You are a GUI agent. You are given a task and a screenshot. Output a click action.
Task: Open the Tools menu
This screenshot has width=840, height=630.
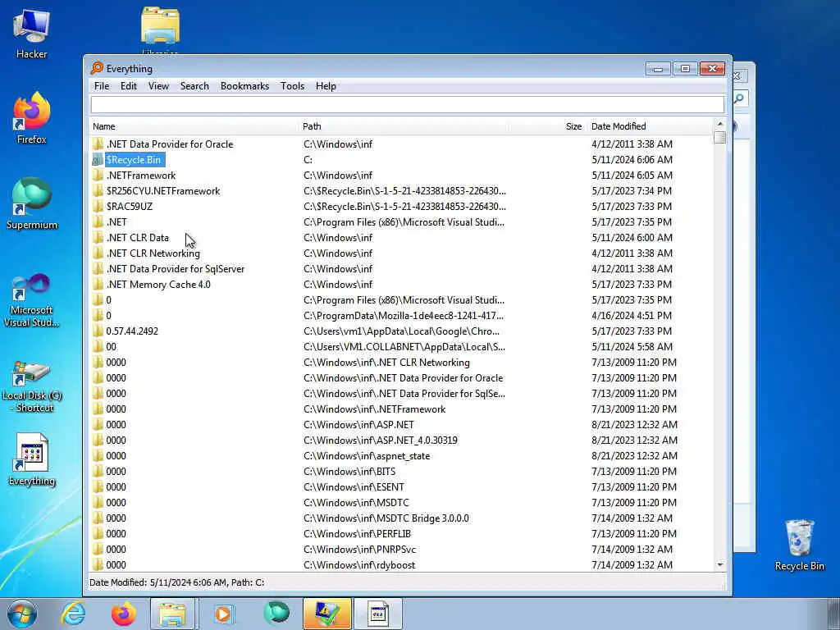[293, 86]
